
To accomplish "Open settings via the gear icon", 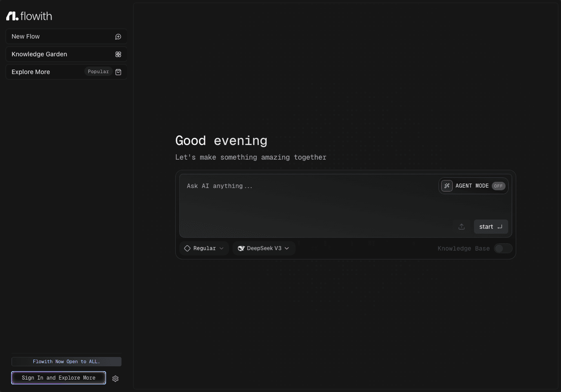I will [x=115, y=378].
